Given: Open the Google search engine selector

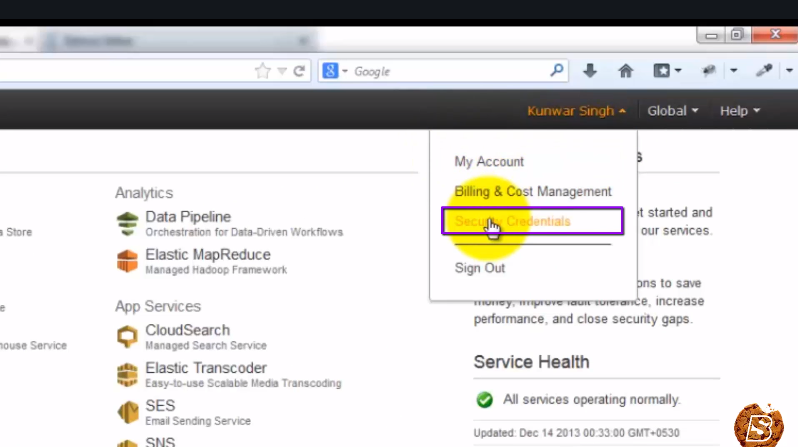Looking at the screenshot, I should (335, 71).
